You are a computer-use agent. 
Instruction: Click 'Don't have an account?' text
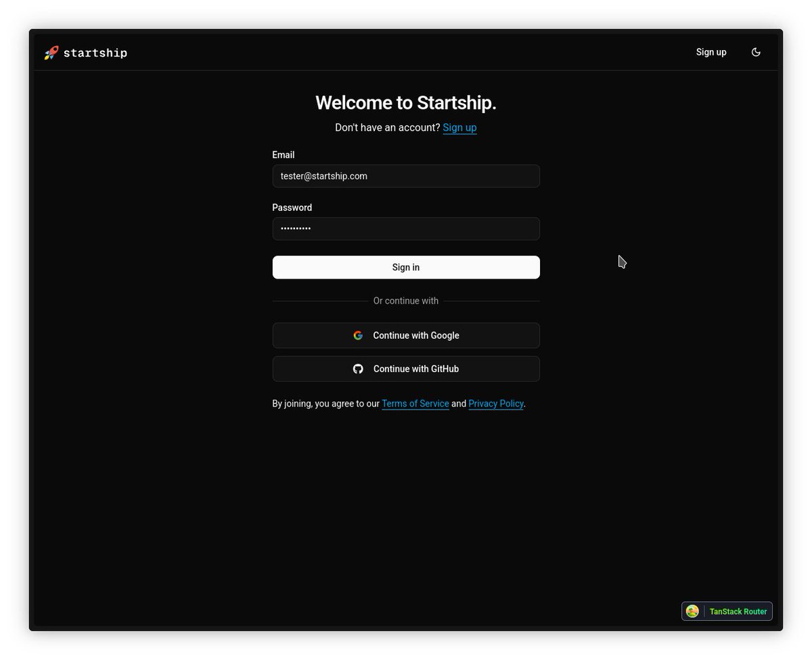tap(388, 127)
